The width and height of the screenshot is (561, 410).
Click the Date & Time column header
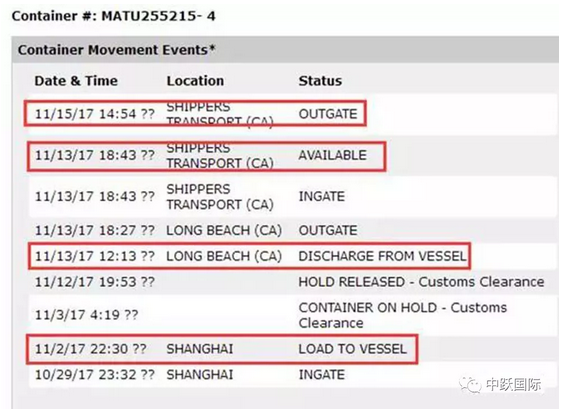76,81
